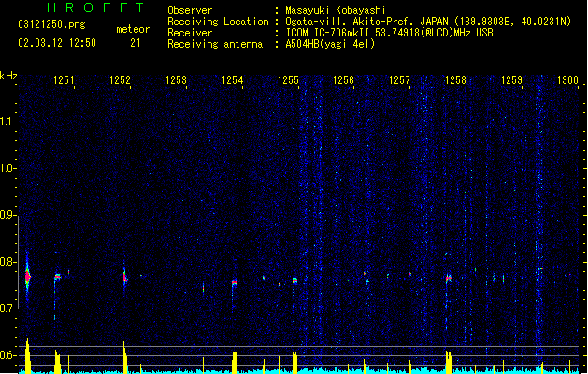Click the Receiving Location label
588x374 pixels.
218,22
